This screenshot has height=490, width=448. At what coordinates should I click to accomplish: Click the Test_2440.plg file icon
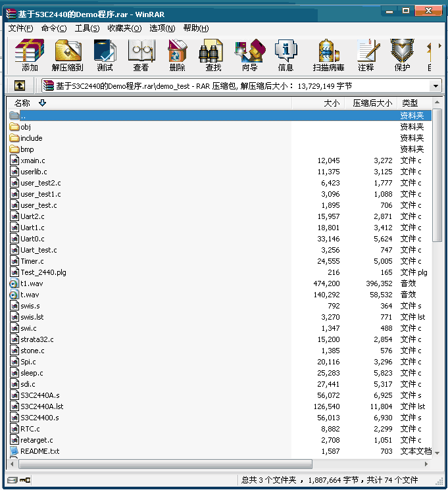coord(14,272)
